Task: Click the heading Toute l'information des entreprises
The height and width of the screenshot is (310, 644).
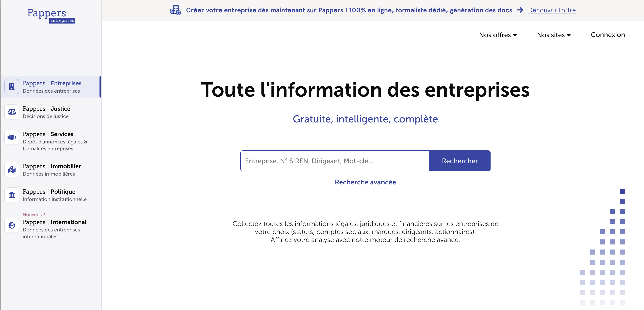Action: tap(365, 90)
